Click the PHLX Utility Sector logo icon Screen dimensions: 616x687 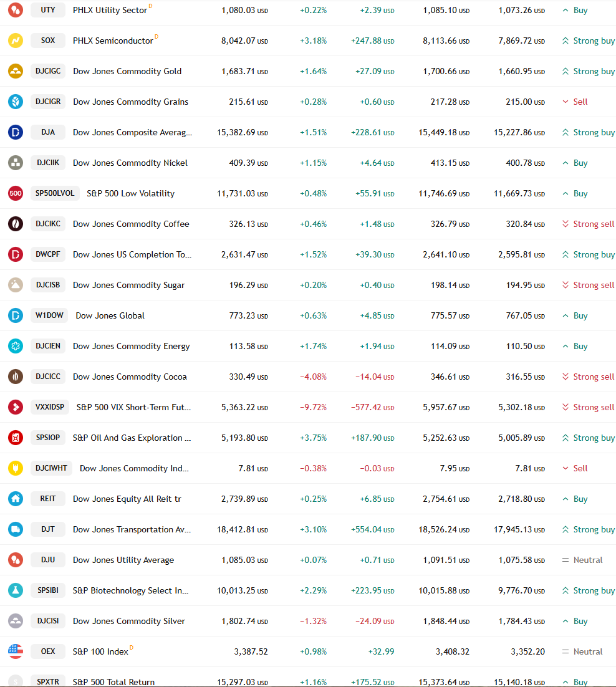[16, 10]
